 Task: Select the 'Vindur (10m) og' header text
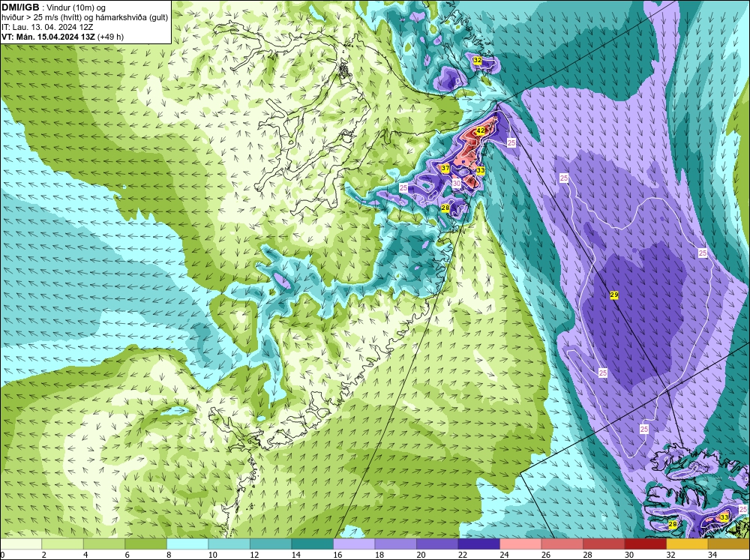coord(75,8)
